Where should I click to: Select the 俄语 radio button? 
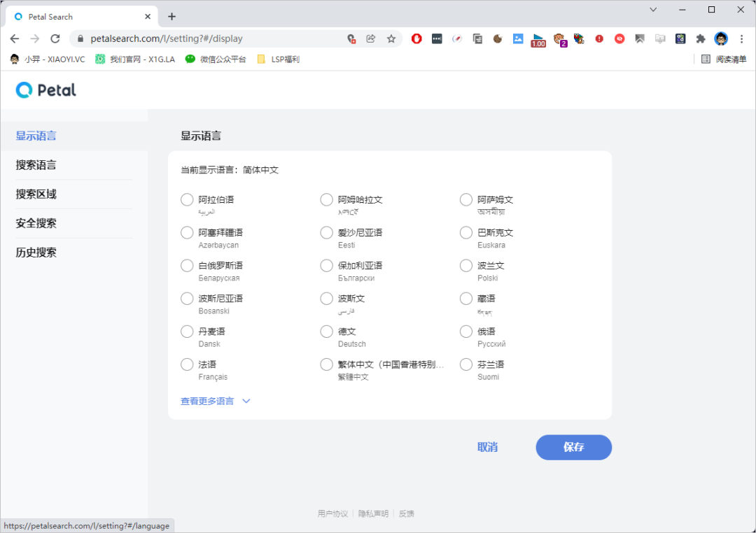(x=465, y=332)
